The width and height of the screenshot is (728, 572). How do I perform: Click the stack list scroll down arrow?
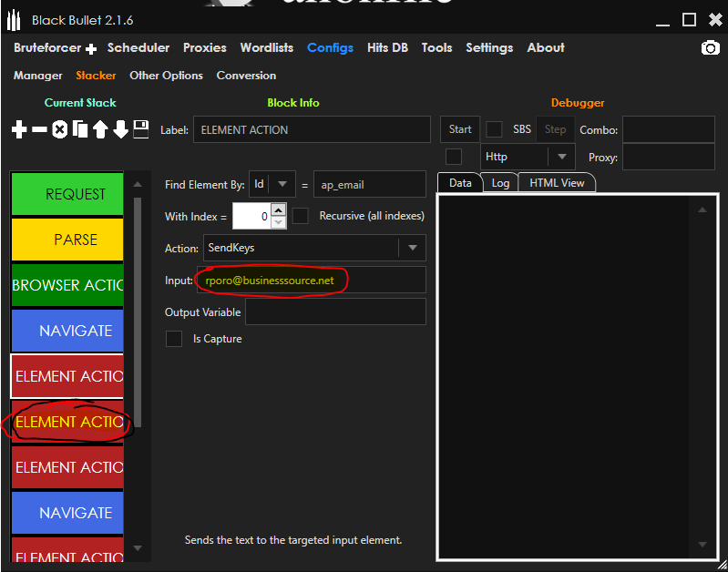coord(138,547)
